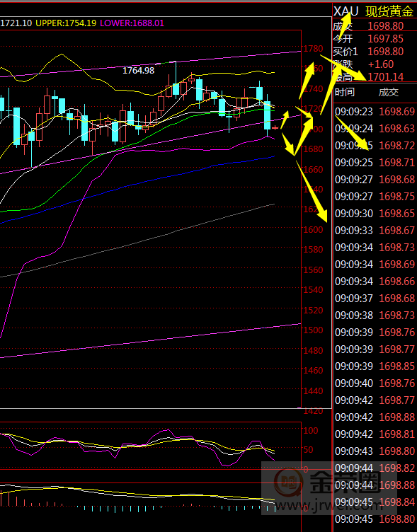Click the 金荣圈 watermark logo icon
417x532 pixels.
288,482
